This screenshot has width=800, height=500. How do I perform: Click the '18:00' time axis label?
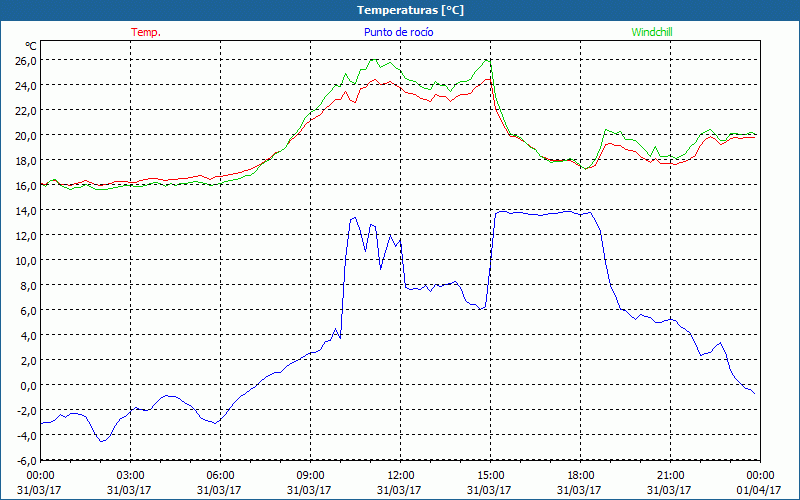580,476
